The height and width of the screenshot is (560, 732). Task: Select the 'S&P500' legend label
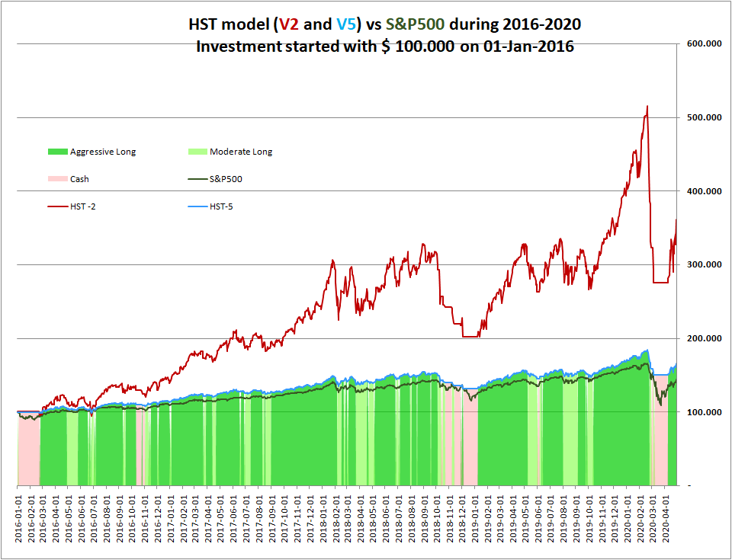click(226, 179)
